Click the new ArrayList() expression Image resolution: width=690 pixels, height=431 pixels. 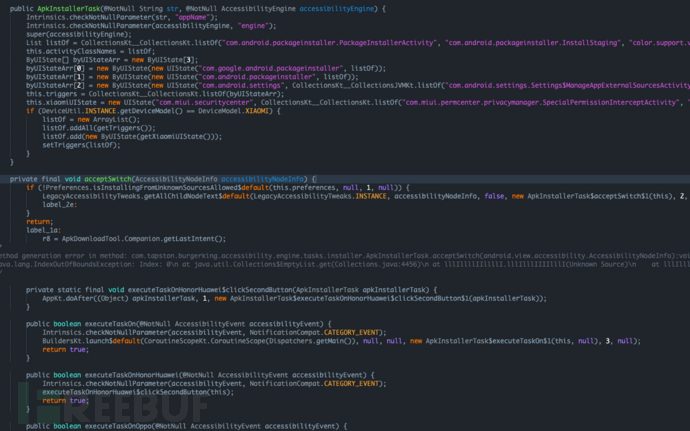click(109, 119)
